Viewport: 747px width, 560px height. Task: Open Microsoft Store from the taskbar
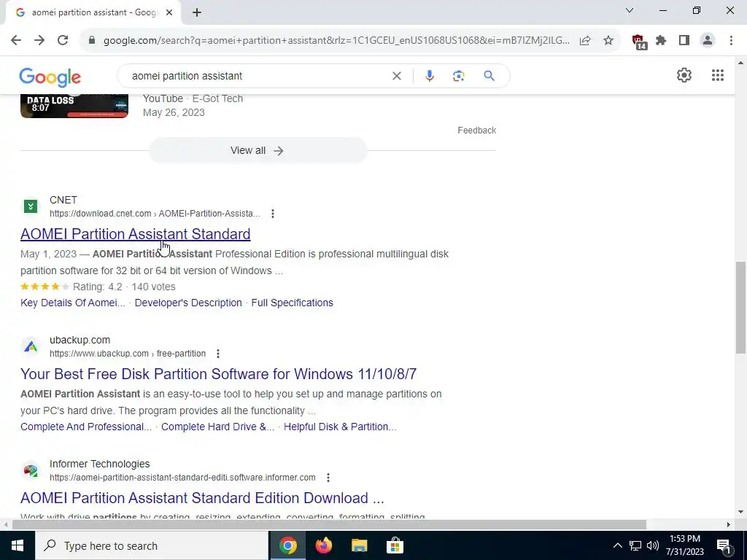point(395,545)
